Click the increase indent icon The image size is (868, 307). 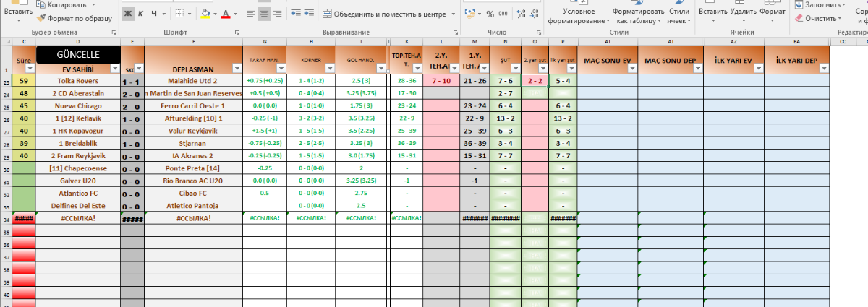pos(310,14)
